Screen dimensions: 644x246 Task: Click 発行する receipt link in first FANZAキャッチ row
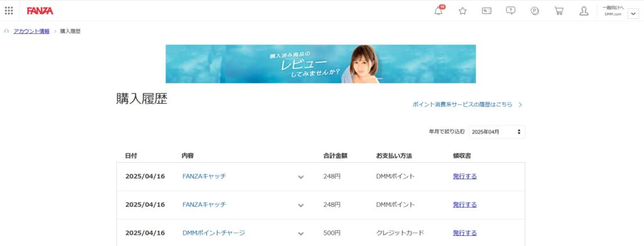[465, 177]
